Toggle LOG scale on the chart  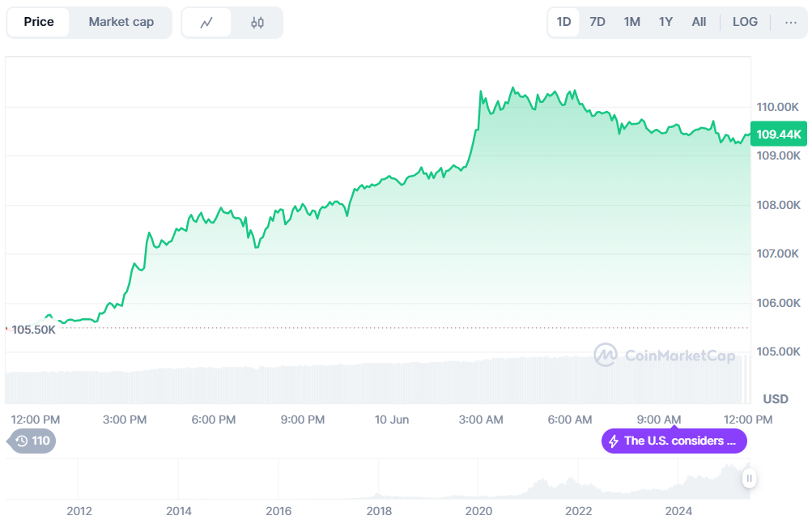click(x=745, y=22)
